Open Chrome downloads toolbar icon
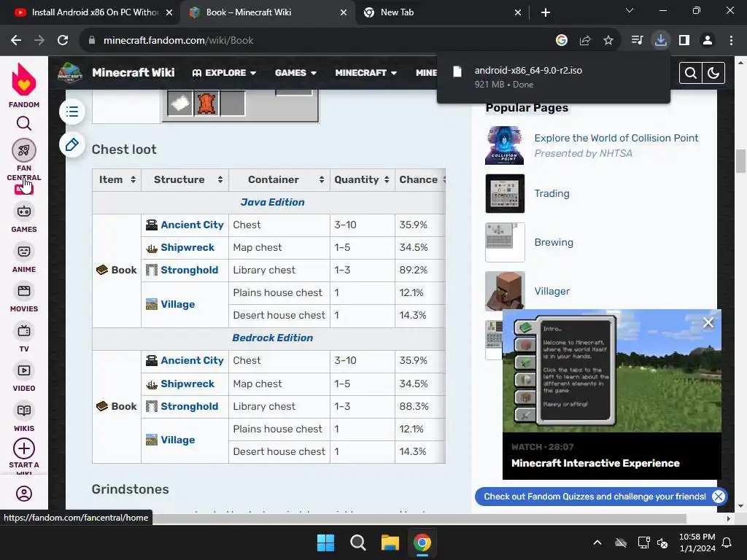 pos(661,40)
